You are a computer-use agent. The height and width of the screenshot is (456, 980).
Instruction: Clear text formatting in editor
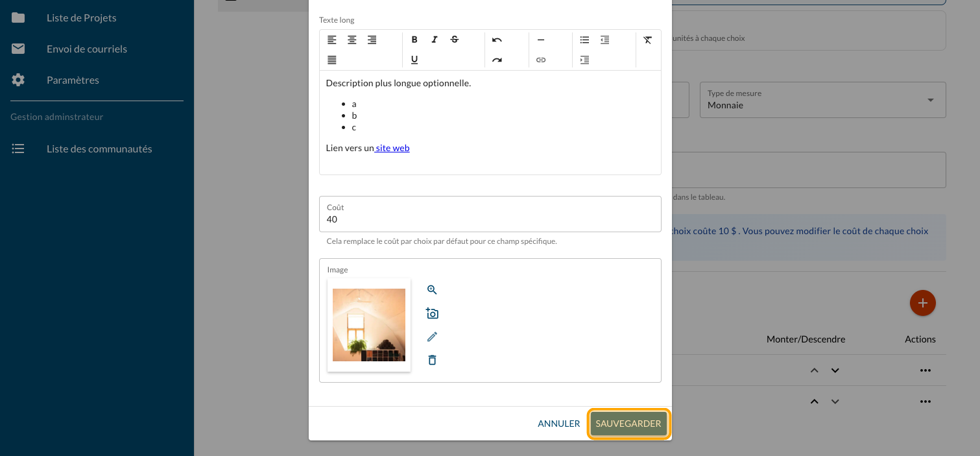click(x=647, y=40)
